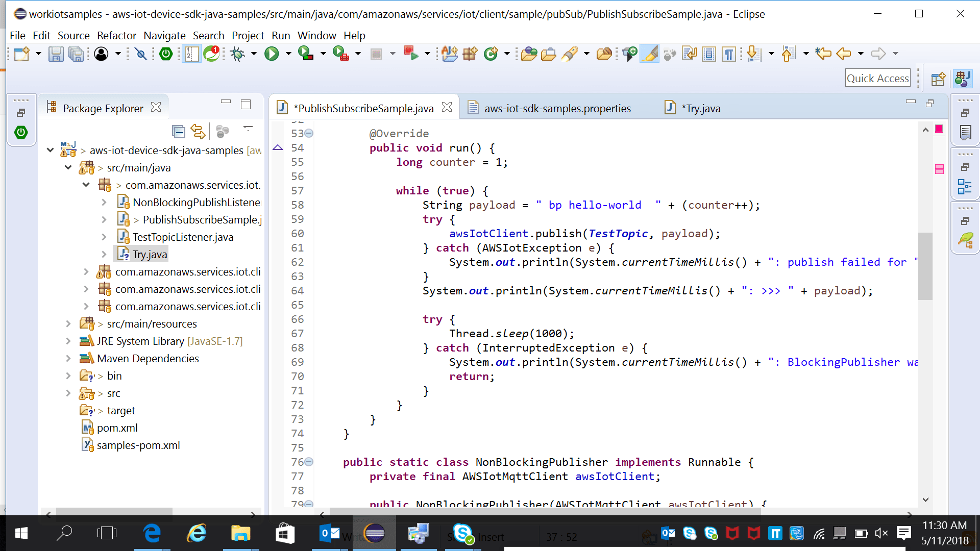
Task: Close the PublishSubscribeSample.java tab
Action: click(447, 107)
